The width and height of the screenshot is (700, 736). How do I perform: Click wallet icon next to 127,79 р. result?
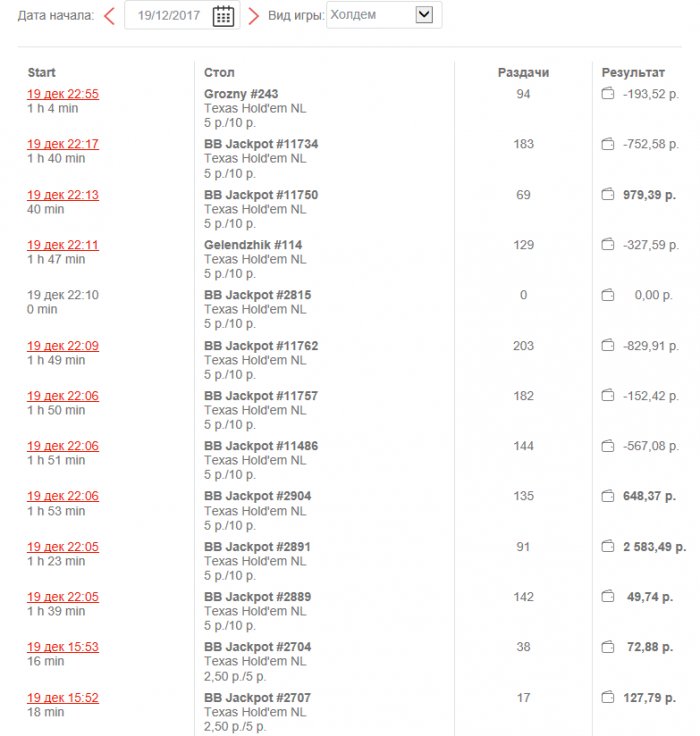tap(606, 698)
